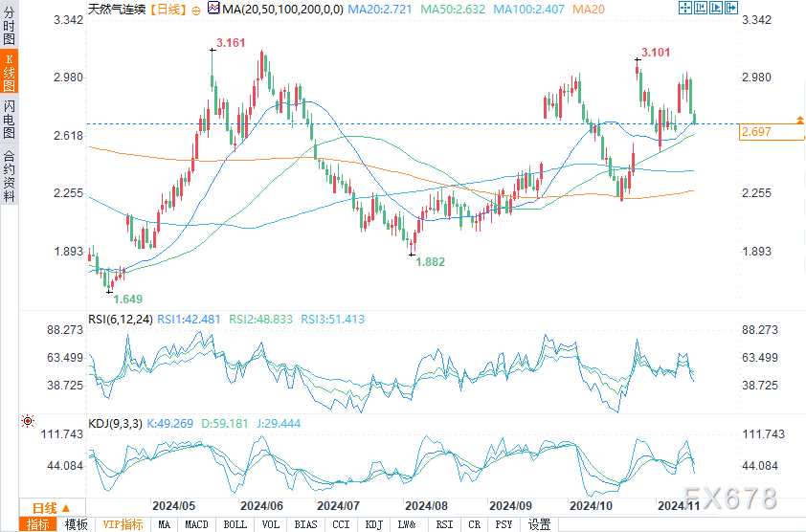Open the 合约资料 side tab
Image resolution: width=806 pixels, height=532 pixels.
click(x=9, y=176)
